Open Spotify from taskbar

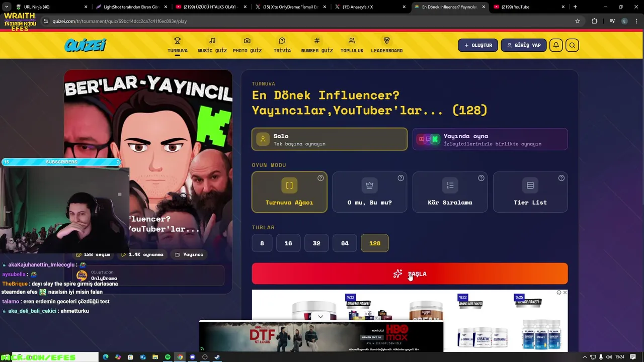(168, 357)
